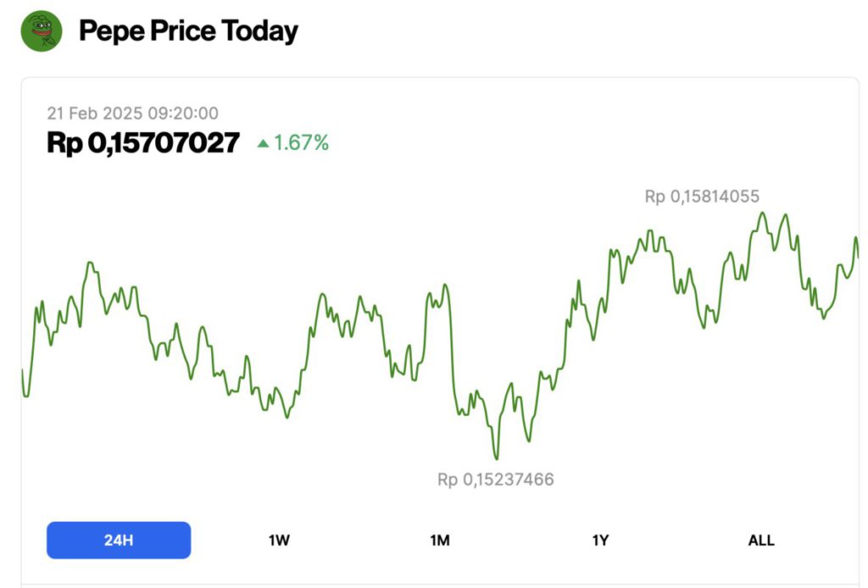Click the current price Rp 0,15707027
868x588 pixels.
pyautogui.click(x=143, y=143)
